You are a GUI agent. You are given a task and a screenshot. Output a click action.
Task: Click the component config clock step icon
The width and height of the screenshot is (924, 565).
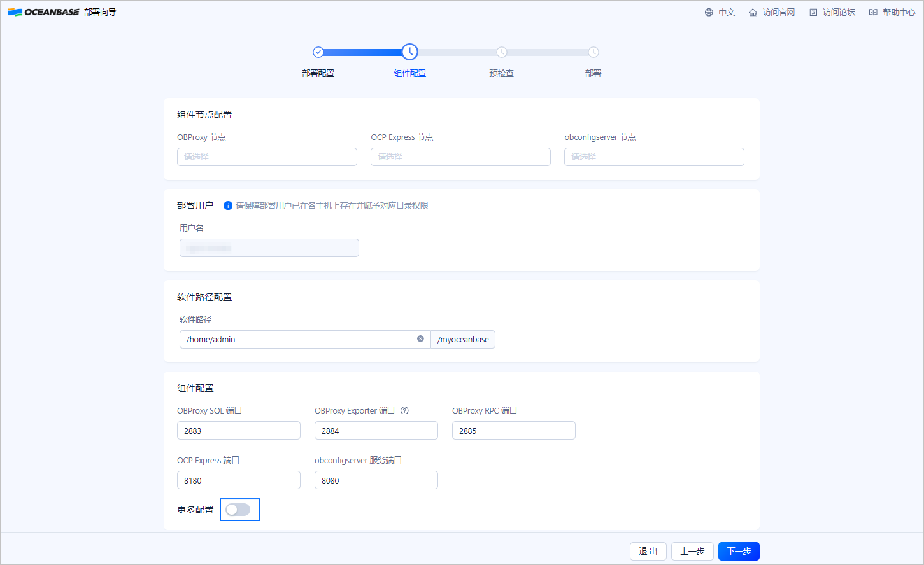coord(410,52)
